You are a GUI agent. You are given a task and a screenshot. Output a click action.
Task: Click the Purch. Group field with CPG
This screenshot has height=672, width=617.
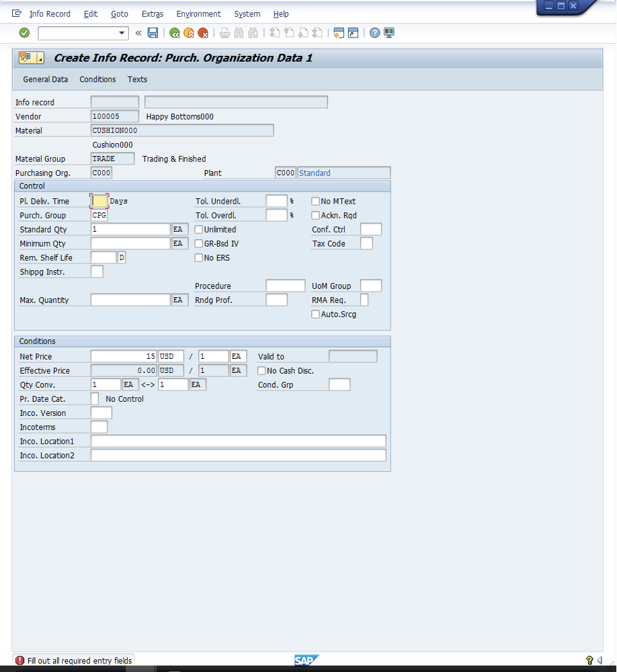[x=99, y=215]
